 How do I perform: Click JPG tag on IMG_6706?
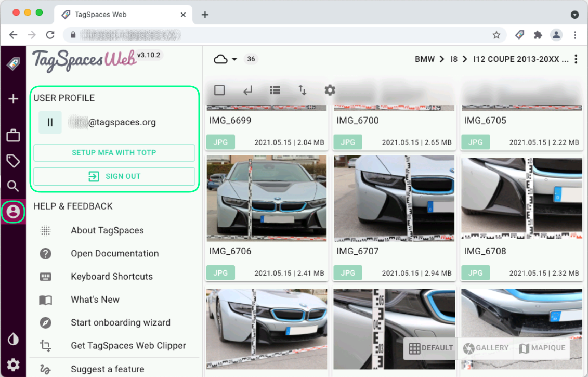(x=220, y=272)
